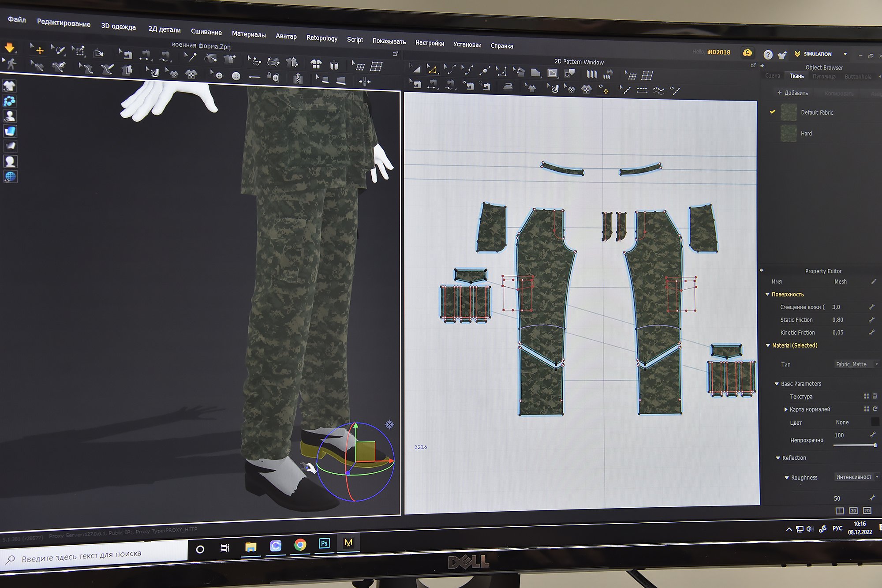Expand the Карта нормалей section
Image resolution: width=882 pixels, height=588 pixels.
click(786, 409)
